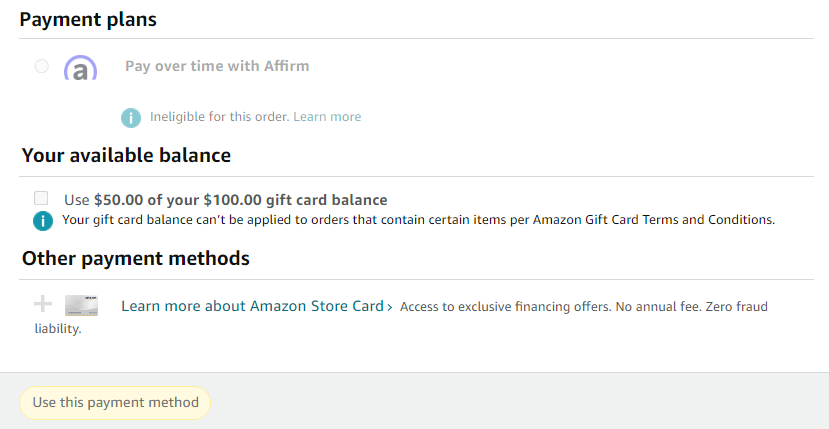Click the exclusive financing offers description text
Screen dimensions: 829x429
(x=584, y=307)
